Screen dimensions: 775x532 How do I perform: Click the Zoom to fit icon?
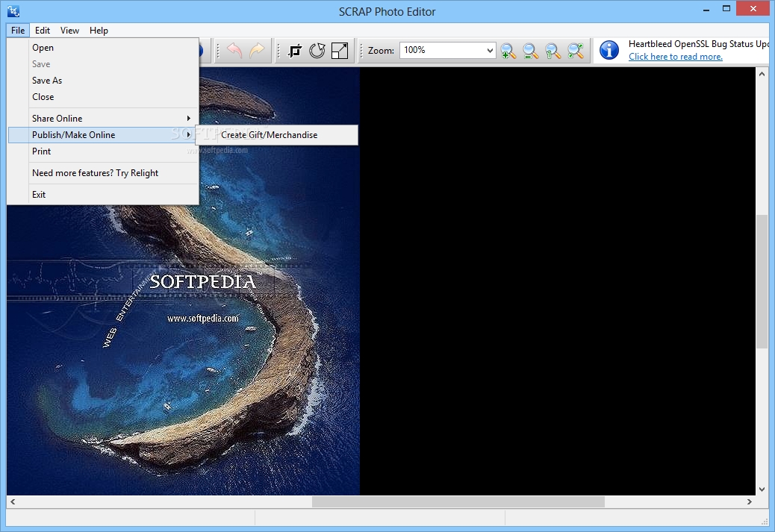576,51
